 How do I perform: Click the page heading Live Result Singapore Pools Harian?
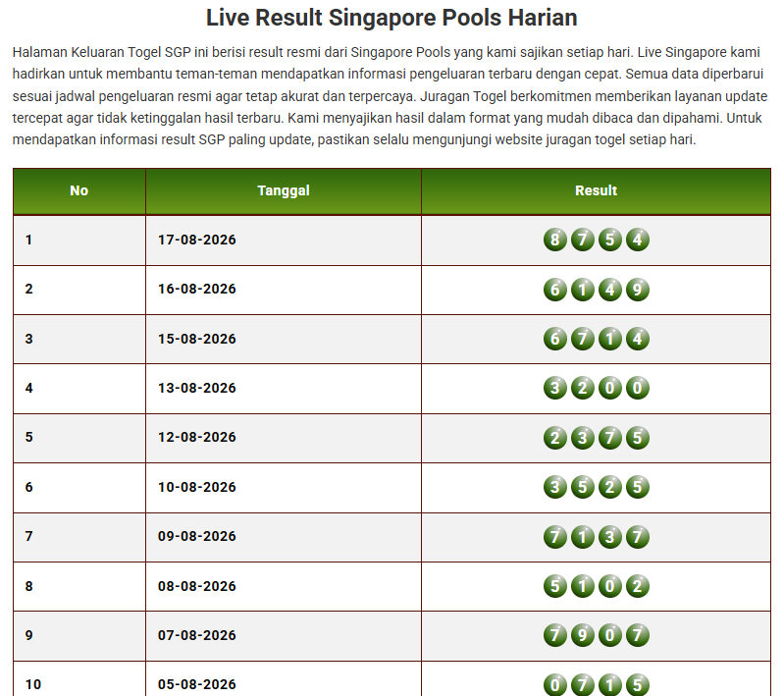pyautogui.click(x=392, y=18)
